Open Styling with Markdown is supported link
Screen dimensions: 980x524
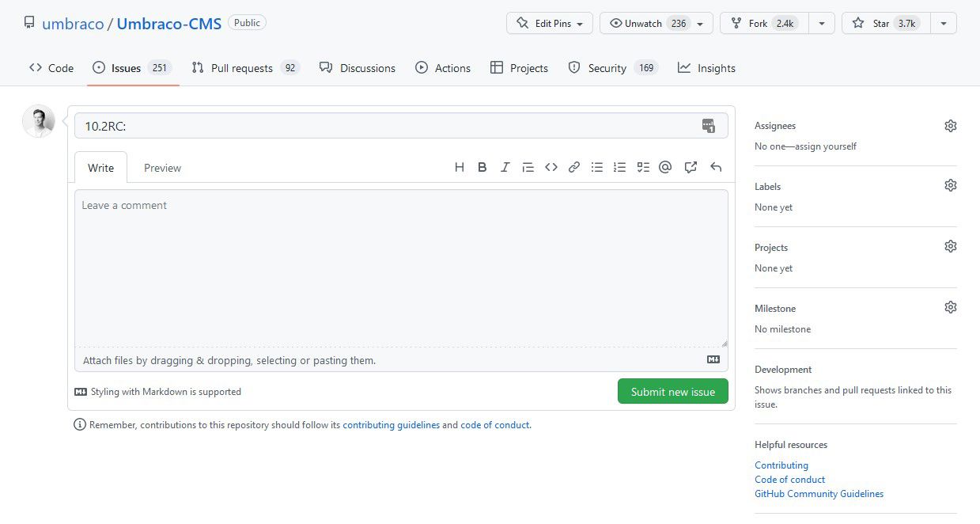[157, 391]
